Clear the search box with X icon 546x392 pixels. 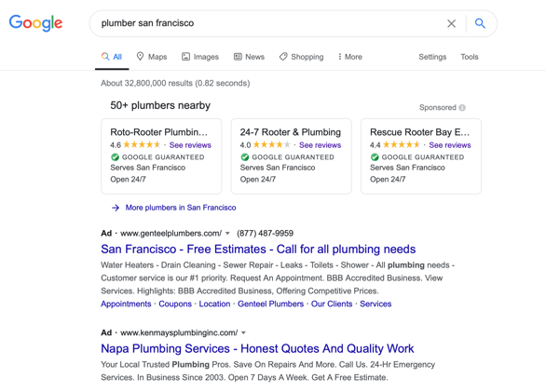pos(451,23)
